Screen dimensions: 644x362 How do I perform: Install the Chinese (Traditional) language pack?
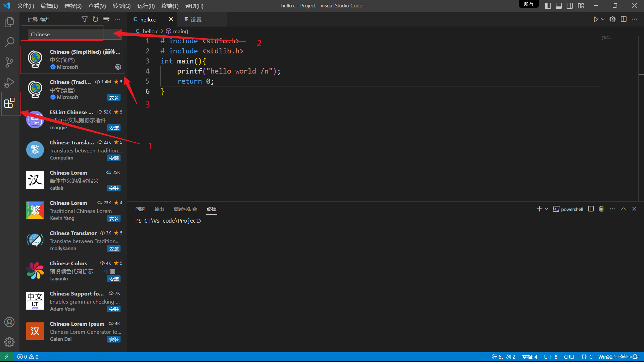click(114, 98)
